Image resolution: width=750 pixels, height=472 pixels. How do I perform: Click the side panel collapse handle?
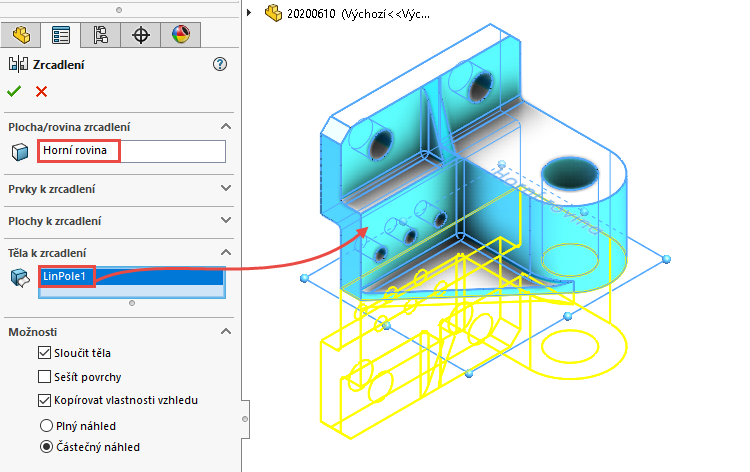pos(245,419)
